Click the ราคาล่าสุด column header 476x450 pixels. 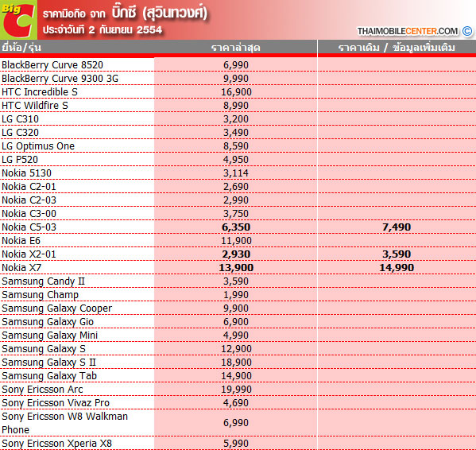[235, 48]
